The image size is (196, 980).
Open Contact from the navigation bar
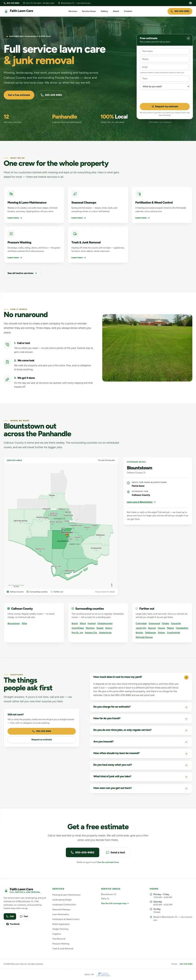[128, 11]
